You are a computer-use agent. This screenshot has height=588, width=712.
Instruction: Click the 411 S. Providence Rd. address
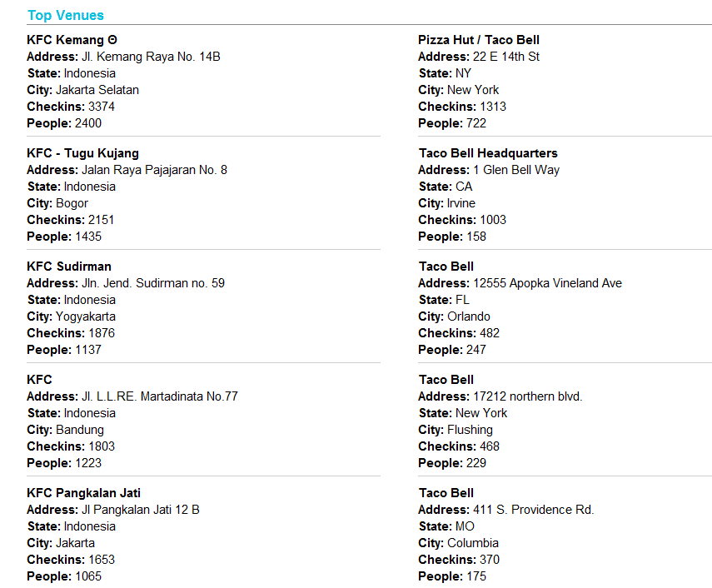pyautogui.click(x=534, y=510)
